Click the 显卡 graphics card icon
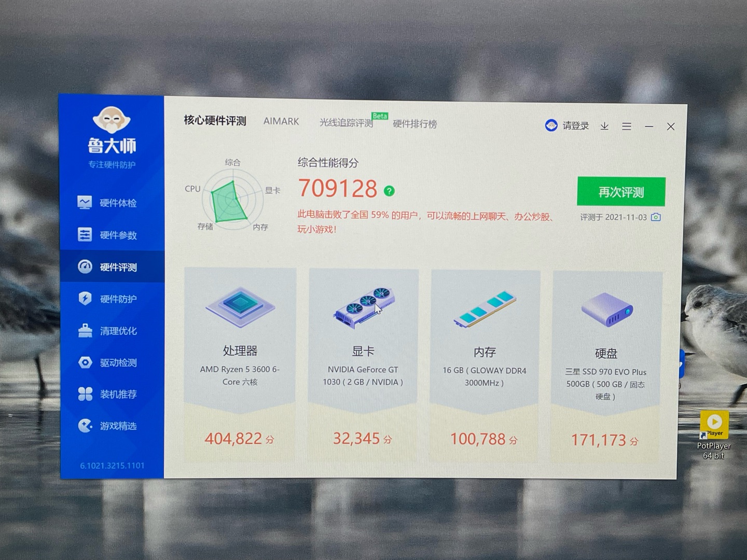 click(x=364, y=308)
